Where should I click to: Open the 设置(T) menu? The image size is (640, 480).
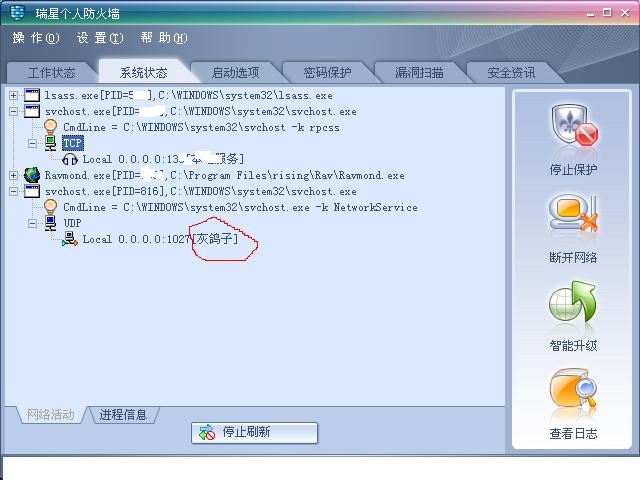coord(100,38)
